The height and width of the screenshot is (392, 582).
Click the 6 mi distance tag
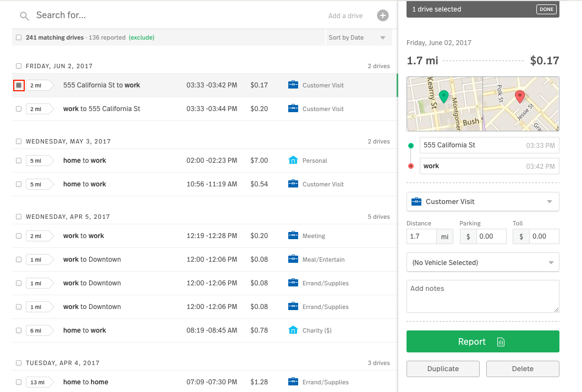click(40, 330)
